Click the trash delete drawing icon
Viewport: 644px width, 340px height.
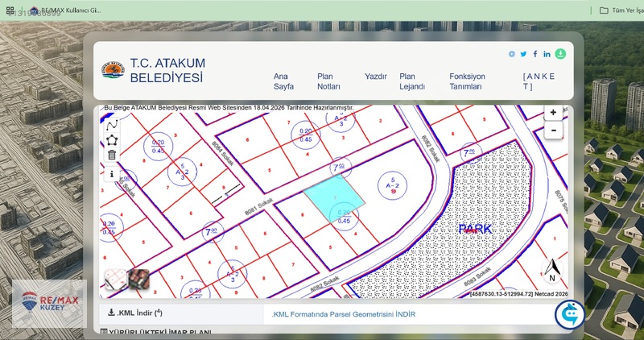(112, 155)
